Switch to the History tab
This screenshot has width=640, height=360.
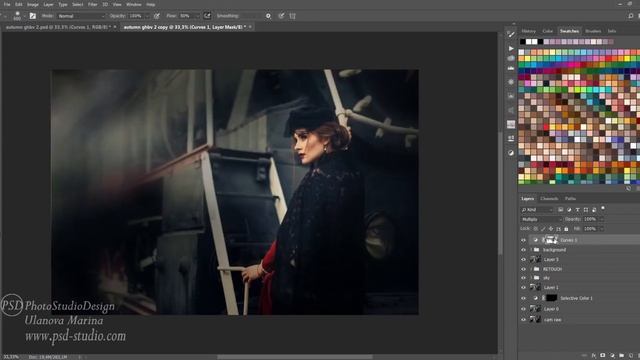coord(529,31)
